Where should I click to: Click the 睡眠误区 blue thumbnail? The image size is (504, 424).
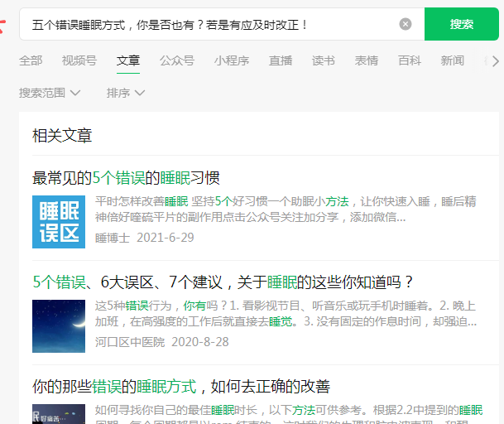point(59,222)
